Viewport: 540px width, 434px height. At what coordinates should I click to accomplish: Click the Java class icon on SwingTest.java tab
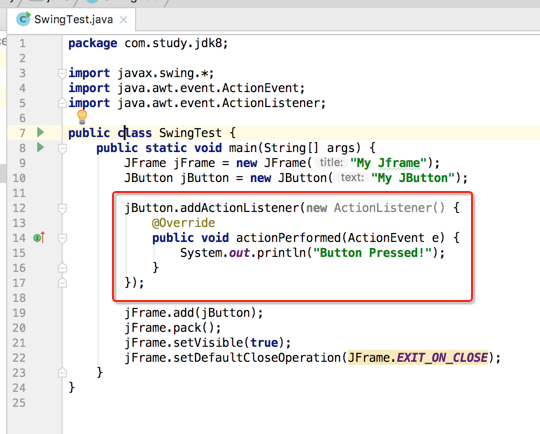(x=23, y=19)
